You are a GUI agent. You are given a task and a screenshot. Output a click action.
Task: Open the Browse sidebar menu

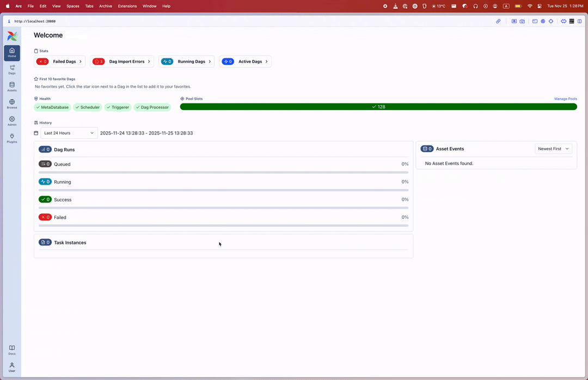pos(12,104)
